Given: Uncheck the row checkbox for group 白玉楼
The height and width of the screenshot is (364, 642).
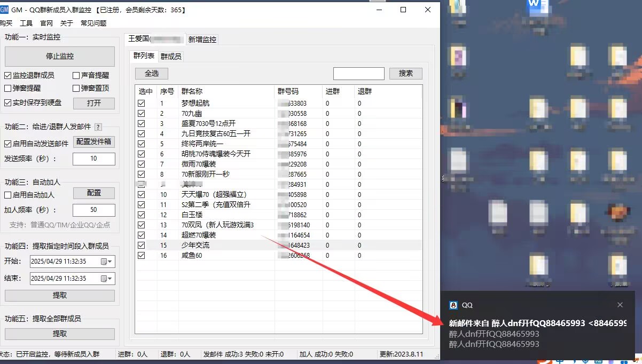Looking at the screenshot, I should (142, 215).
